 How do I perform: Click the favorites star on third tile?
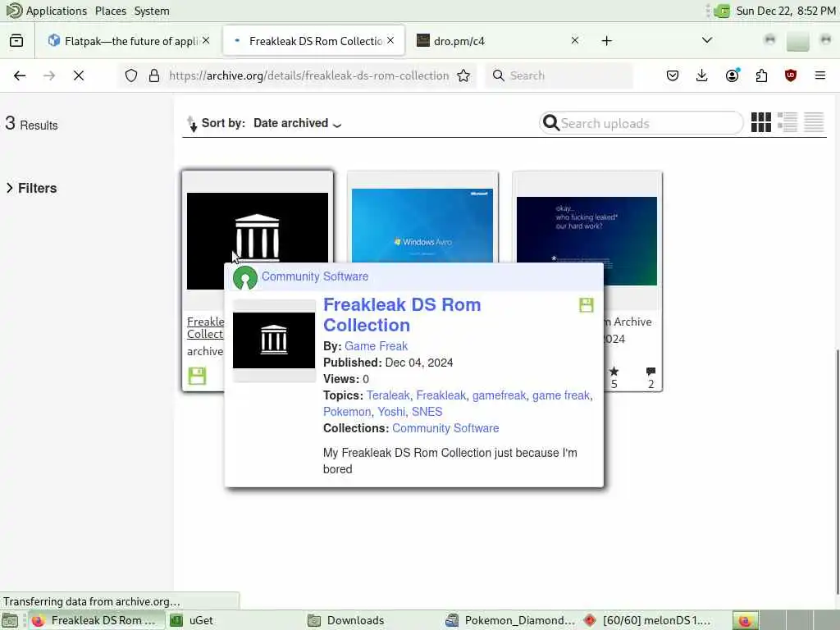point(614,371)
